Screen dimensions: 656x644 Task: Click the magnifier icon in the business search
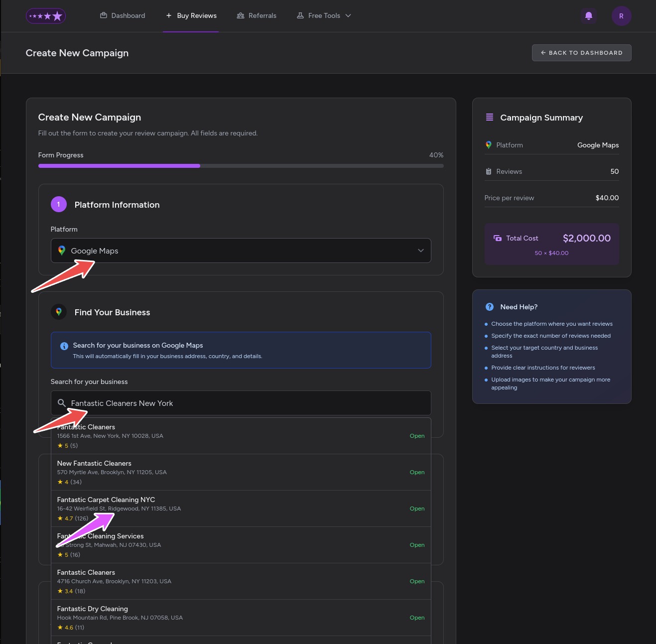tap(62, 403)
